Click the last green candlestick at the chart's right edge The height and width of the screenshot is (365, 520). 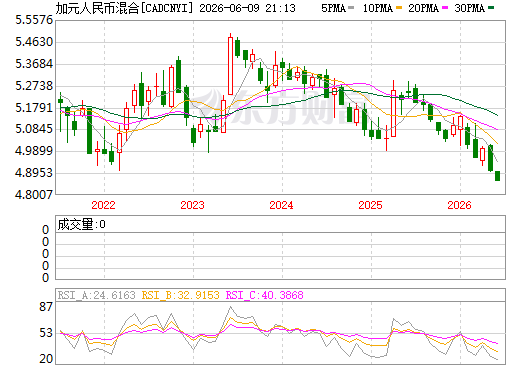coord(497,176)
